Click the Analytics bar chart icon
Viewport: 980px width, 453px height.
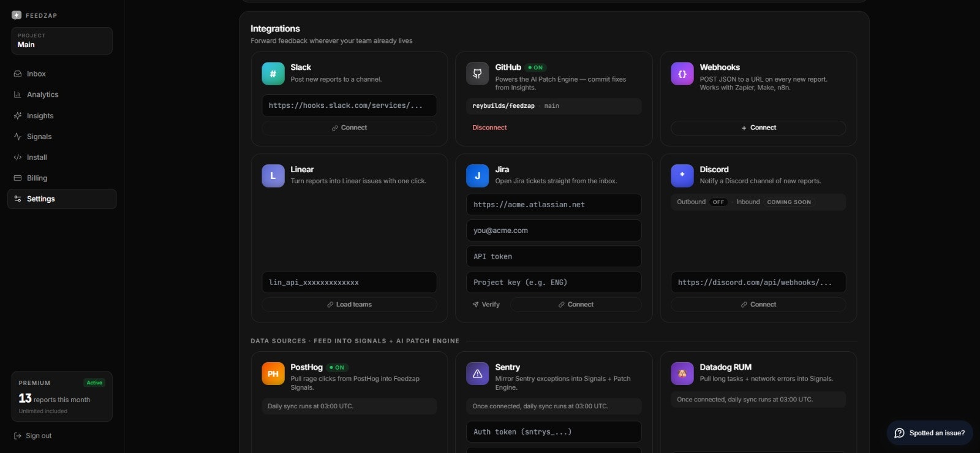(18, 94)
